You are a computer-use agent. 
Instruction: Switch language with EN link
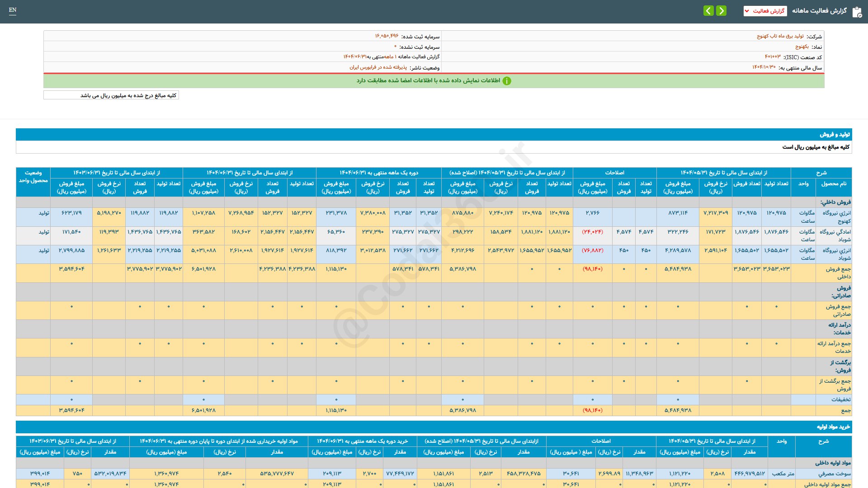pyautogui.click(x=13, y=10)
